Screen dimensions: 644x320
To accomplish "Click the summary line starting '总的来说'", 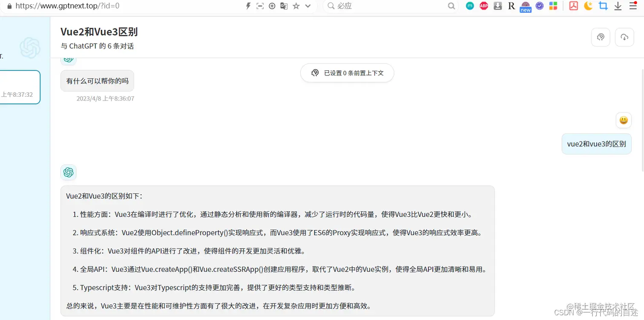I will click(x=218, y=306).
